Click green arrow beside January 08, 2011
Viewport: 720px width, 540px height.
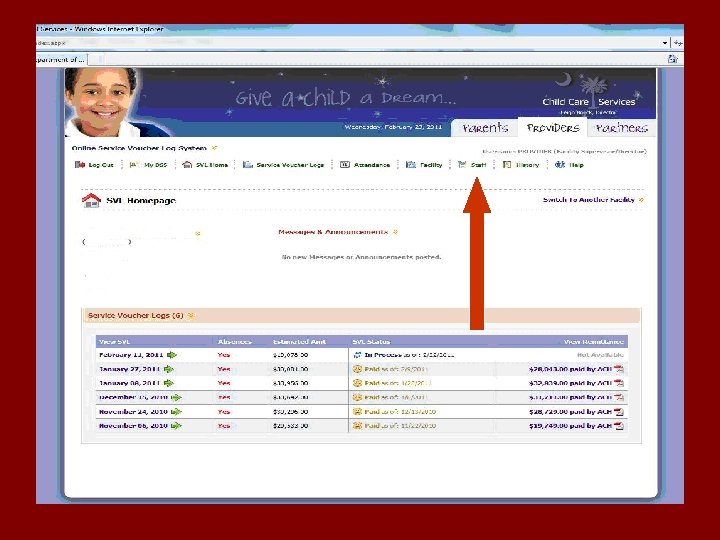(169, 383)
